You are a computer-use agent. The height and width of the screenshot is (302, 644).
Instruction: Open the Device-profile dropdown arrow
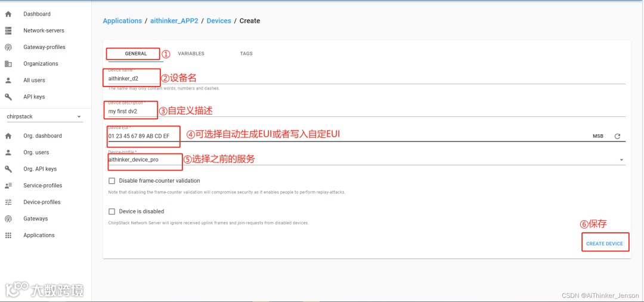coord(621,160)
